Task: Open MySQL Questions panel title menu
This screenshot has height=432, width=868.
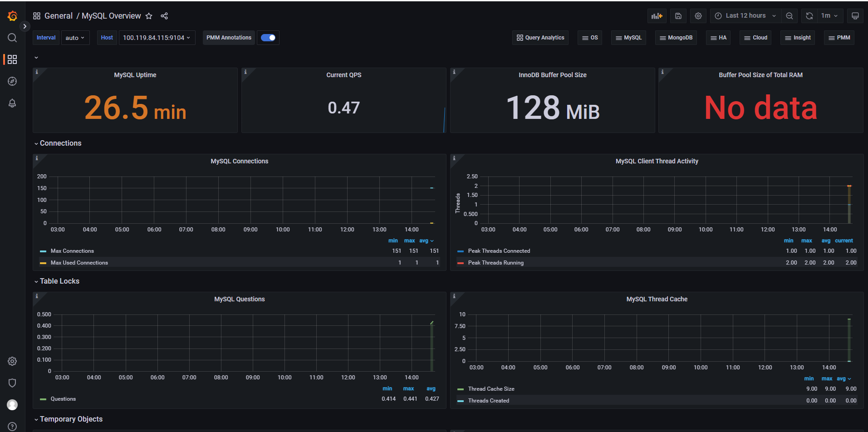Action: click(239, 299)
